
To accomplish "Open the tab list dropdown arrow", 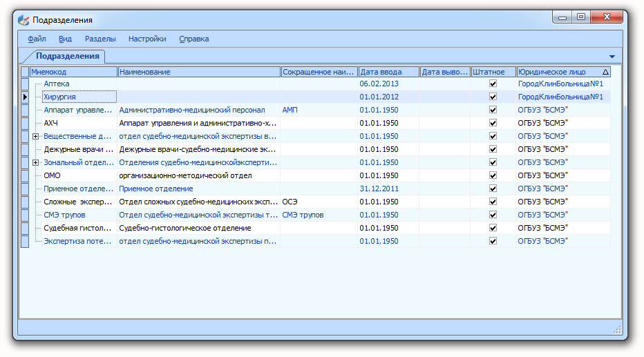I will point(612,57).
